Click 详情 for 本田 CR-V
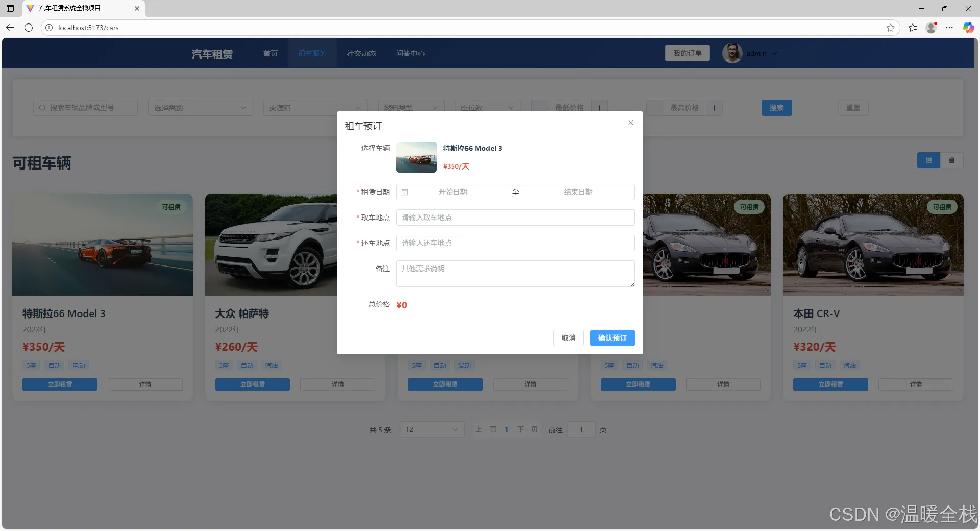The image size is (980, 531). (916, 384)
